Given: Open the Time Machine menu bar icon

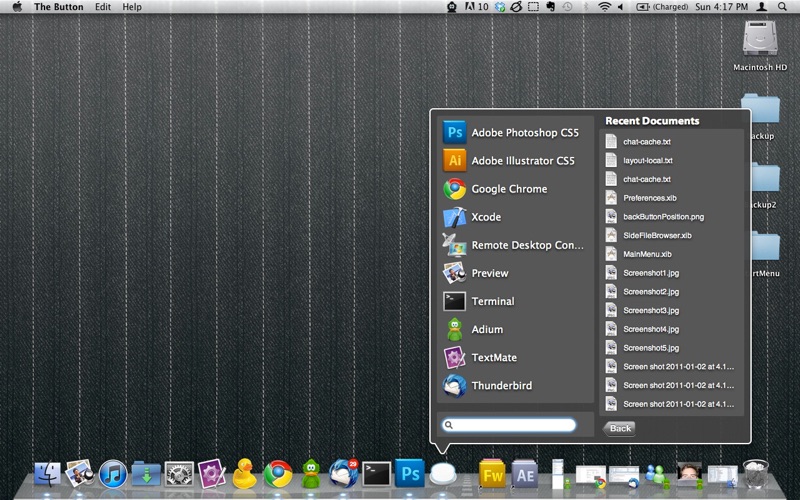Looking at the screenshot, I should coord(567,7).
